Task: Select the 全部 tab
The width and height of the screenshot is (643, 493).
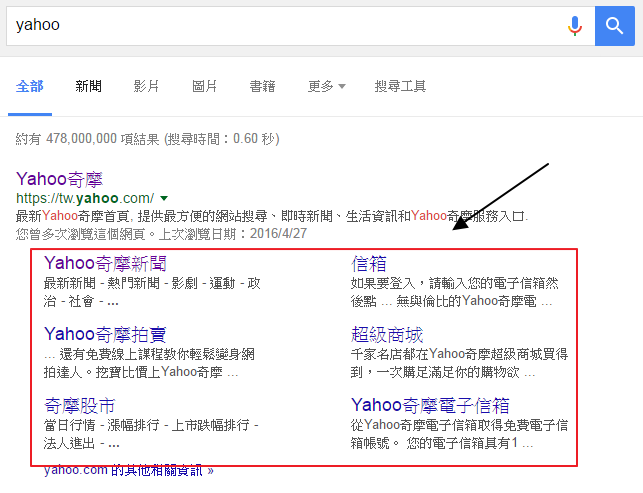Action: pos(30,87)
